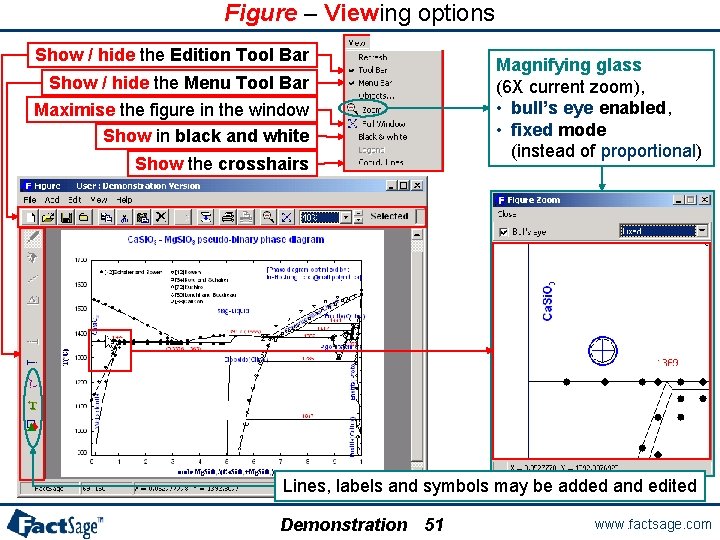Select the arrow pointer tool in edition bar
Image resolution: width=720 pixels, height=540 pixels.
click(x=33, y=258)
